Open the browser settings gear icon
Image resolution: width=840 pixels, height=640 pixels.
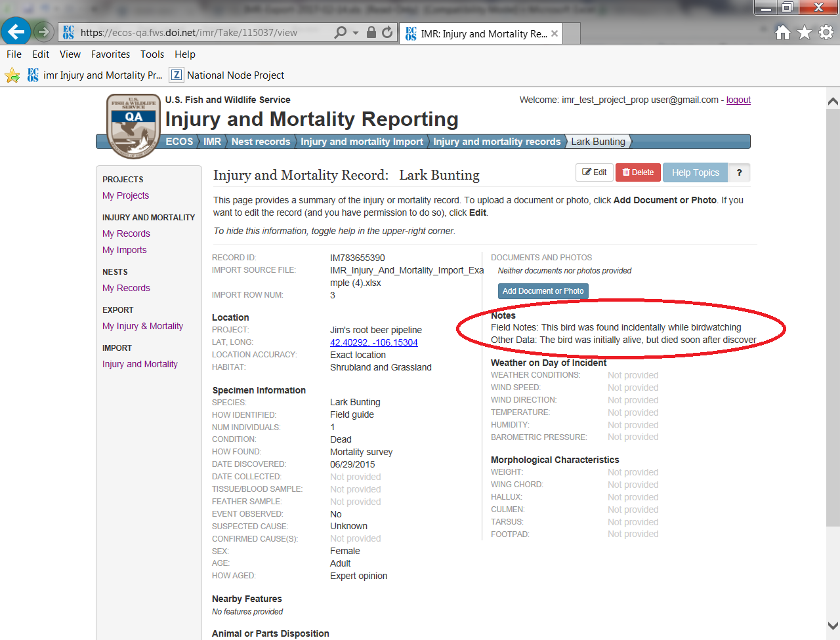pos(826,32)
